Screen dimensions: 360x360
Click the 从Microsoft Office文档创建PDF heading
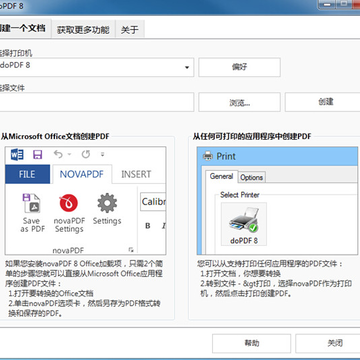tap(55, 136)
